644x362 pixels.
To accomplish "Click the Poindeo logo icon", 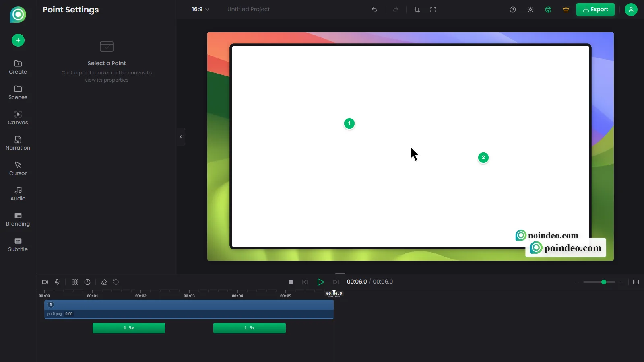I will [x=18, y=14].
